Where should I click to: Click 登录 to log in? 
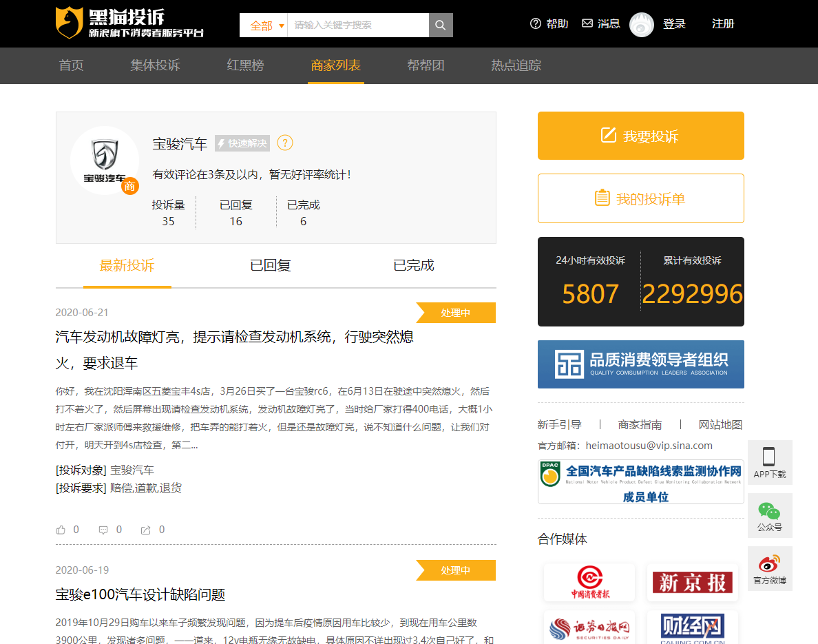point(674,24)
